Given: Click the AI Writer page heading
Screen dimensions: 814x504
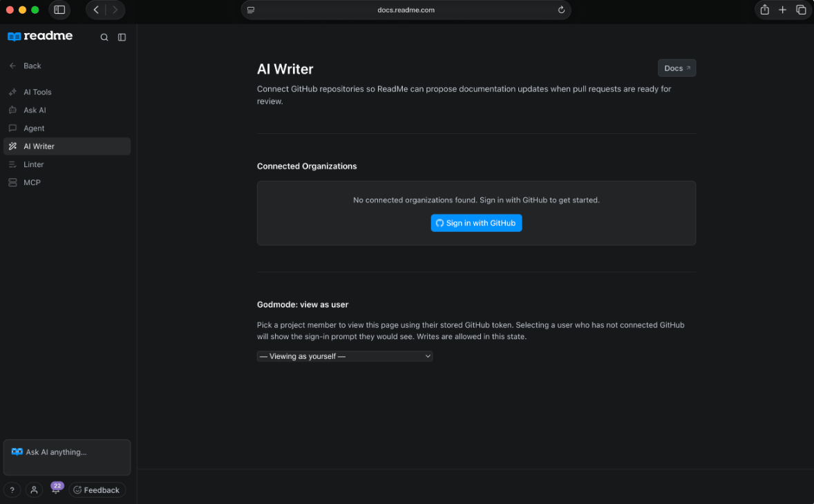Looking at the screenshot, I should [x=285, y=69].
